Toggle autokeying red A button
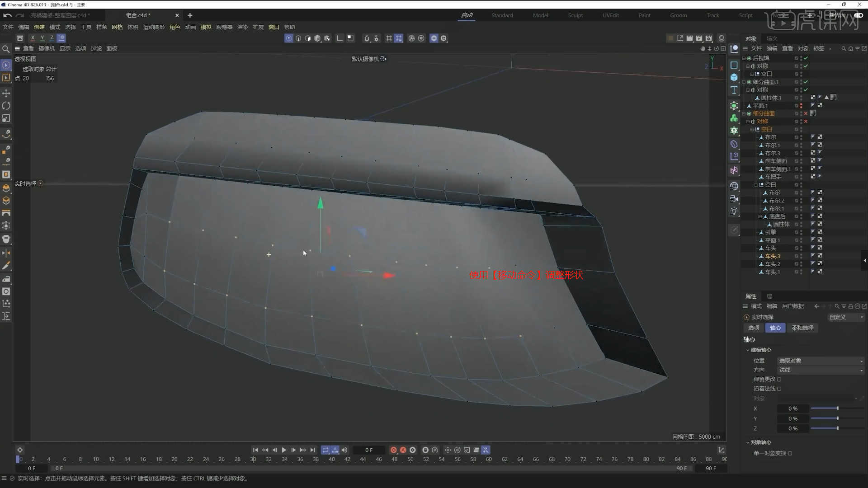 403,450
